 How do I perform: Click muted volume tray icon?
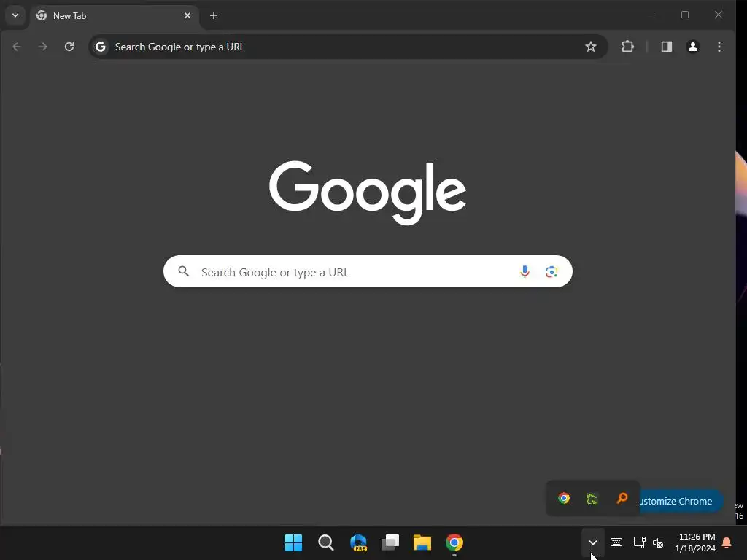click(x=658, y=542)
